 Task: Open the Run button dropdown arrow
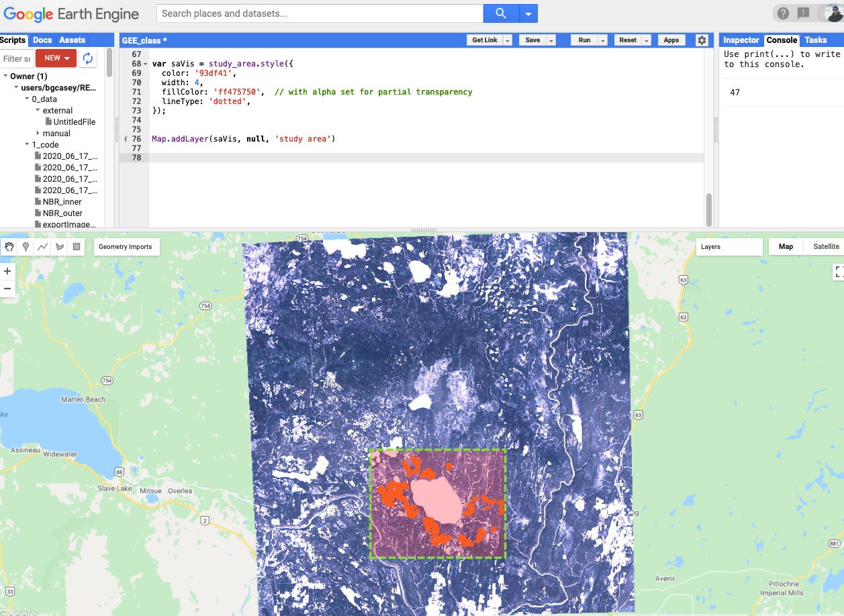pos(603,40)
